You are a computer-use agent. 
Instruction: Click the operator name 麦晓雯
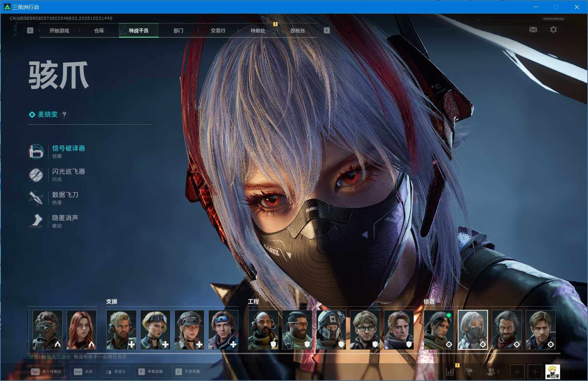pyautogui.click(x=48, y=114)
